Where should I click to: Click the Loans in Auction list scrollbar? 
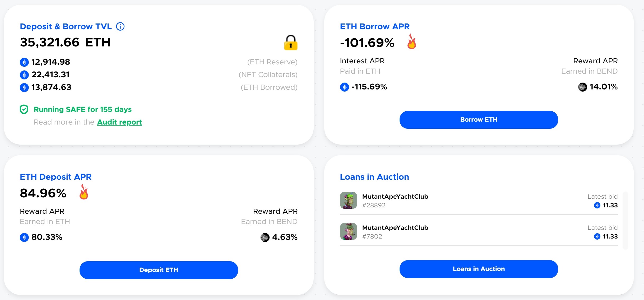[x=625, y=220]
